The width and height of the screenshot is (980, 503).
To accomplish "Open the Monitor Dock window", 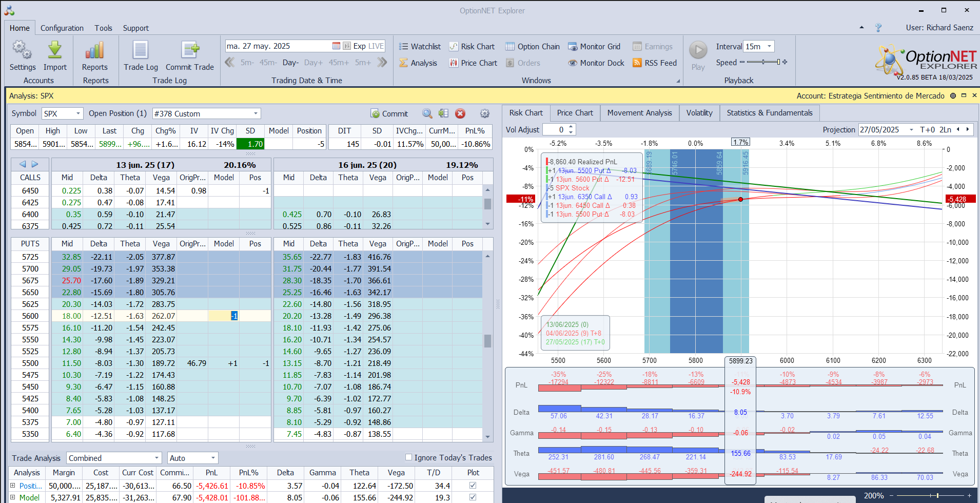I will pos(596,63).
